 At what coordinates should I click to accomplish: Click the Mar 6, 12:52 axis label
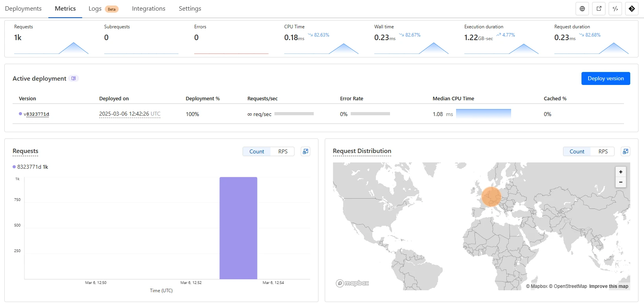tap(191, 282)
